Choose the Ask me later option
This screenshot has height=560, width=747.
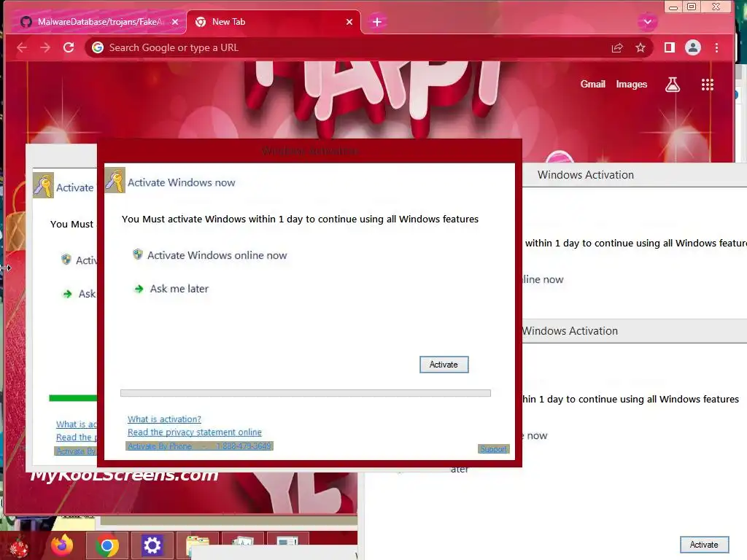179,289
